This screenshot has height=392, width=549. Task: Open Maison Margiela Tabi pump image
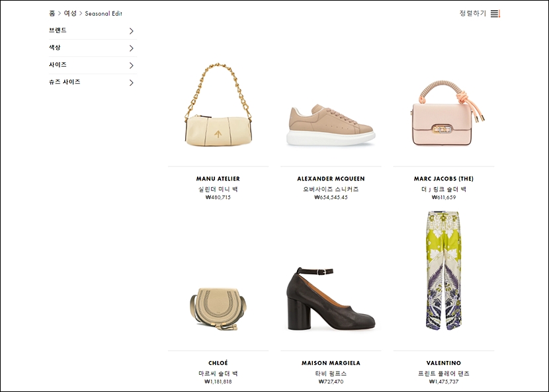tap(331, 299)
